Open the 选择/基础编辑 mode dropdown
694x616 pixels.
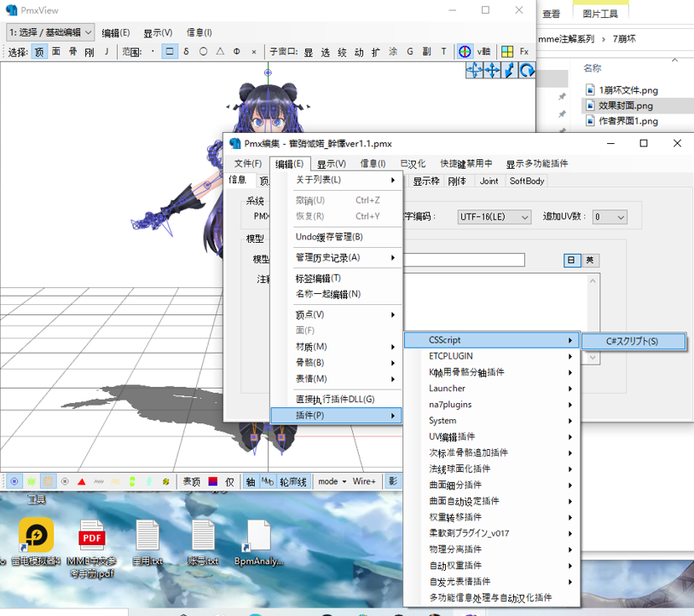[x=50, y=32]
